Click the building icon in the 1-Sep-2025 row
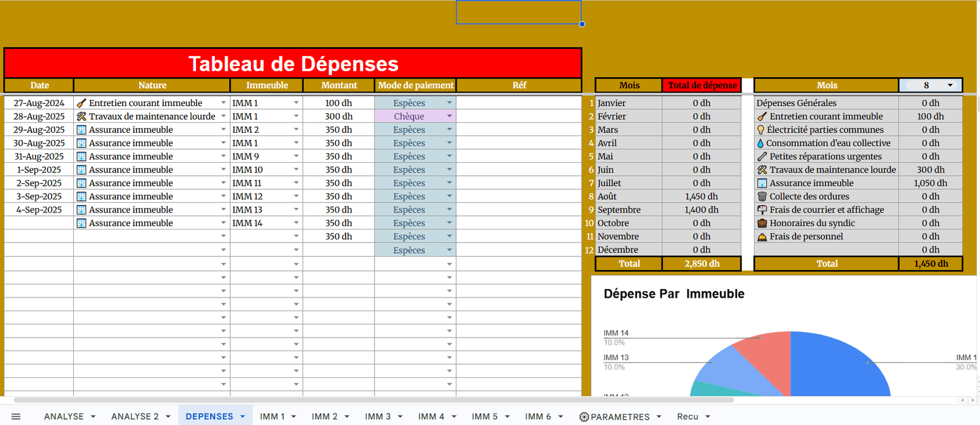Image resolution: width=980 pixels, height=425 pixels. [x=82, y=170]
